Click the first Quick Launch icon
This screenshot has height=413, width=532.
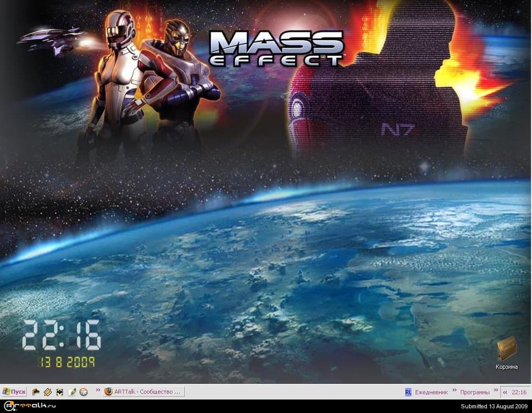36,392
